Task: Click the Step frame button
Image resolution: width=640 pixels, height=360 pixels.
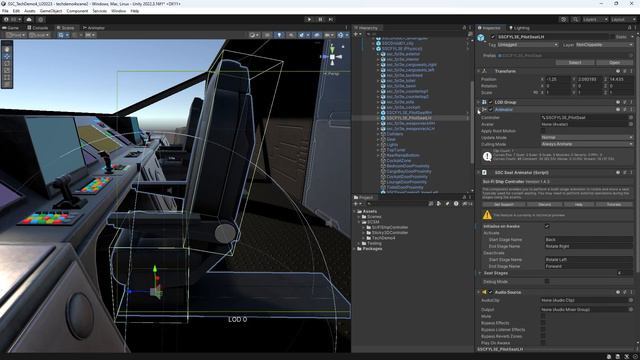Action: coord(331,19)
